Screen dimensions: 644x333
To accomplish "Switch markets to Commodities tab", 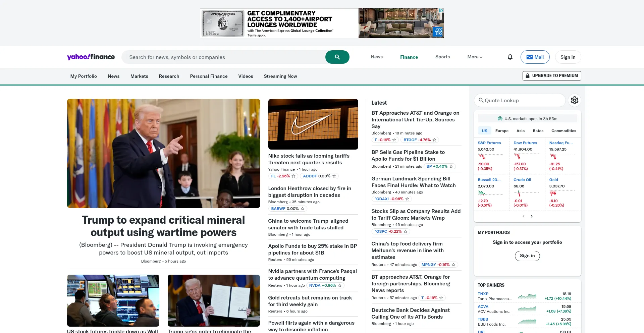I will click(563, 131).
